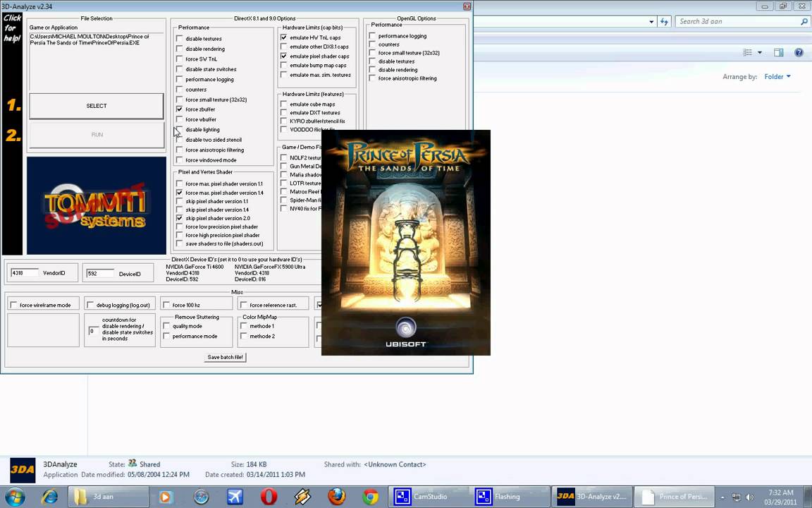Image resolution: width=812 pixels, height=508 pixels.
Task: Show hidden tray icons arrow
Action: (x=722, y=497)
